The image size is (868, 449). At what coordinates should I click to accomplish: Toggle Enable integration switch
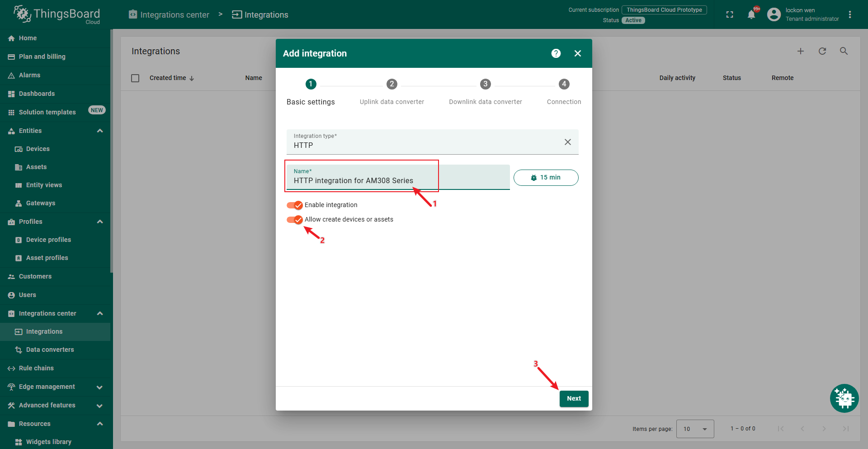coord(295,205)
